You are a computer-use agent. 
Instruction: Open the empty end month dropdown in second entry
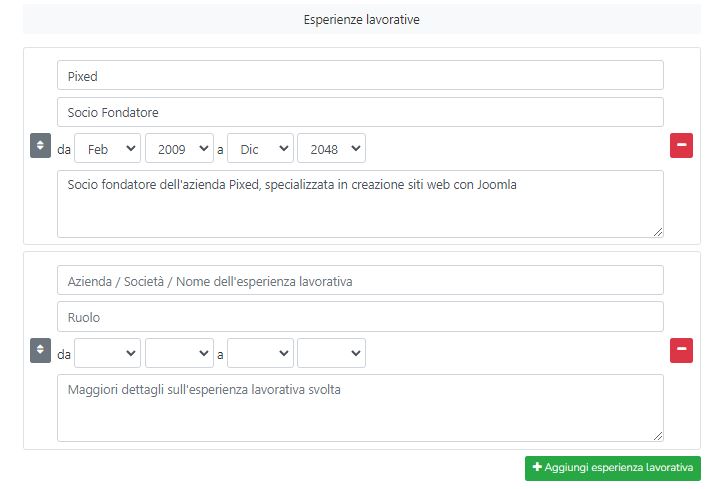point(261,353)
